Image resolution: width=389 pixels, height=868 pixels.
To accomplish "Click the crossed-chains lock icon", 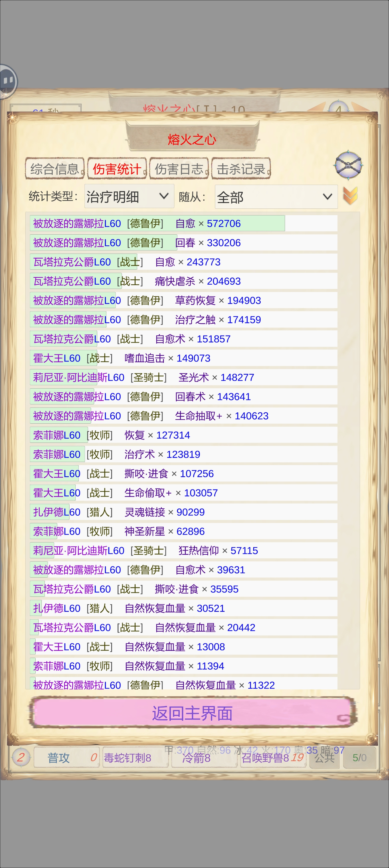I will tap(349, 165).
